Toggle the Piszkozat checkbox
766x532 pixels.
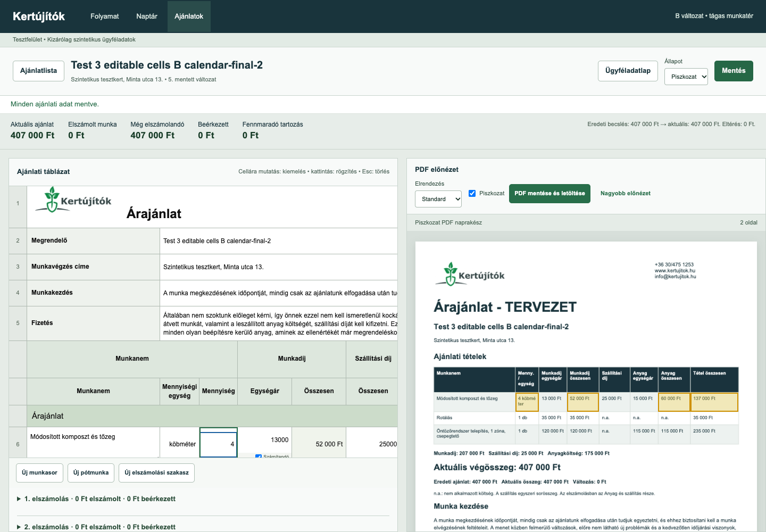point(472,193)
